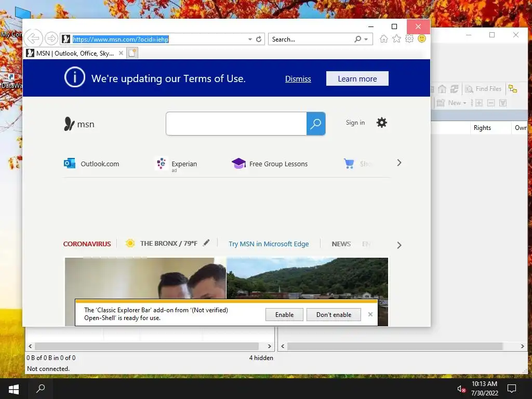Go back using the browser back arrow
This screenshot has width=532, height=399.
click(33, 38)
